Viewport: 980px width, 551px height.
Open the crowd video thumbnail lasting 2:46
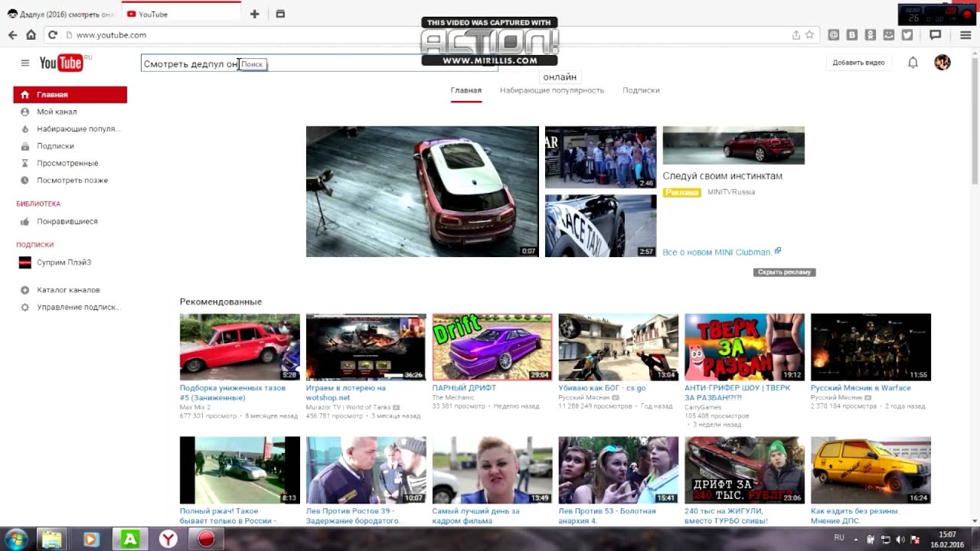pos(600,157)
